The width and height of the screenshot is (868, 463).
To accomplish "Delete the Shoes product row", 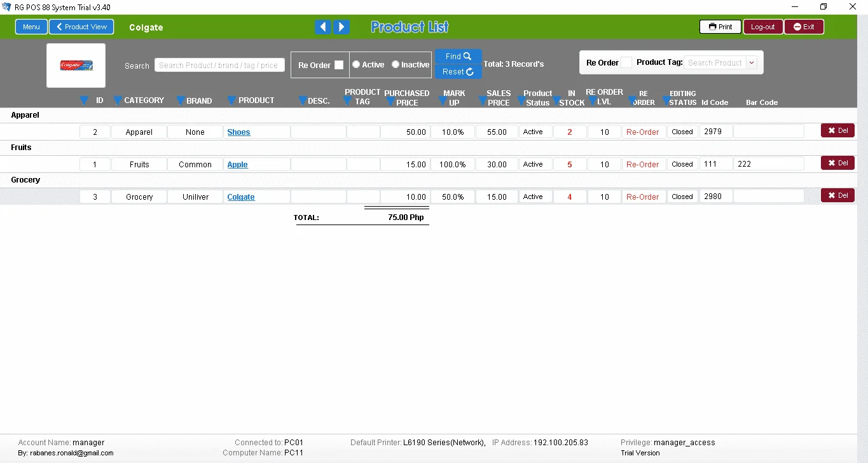I will [x=837, y=130].
